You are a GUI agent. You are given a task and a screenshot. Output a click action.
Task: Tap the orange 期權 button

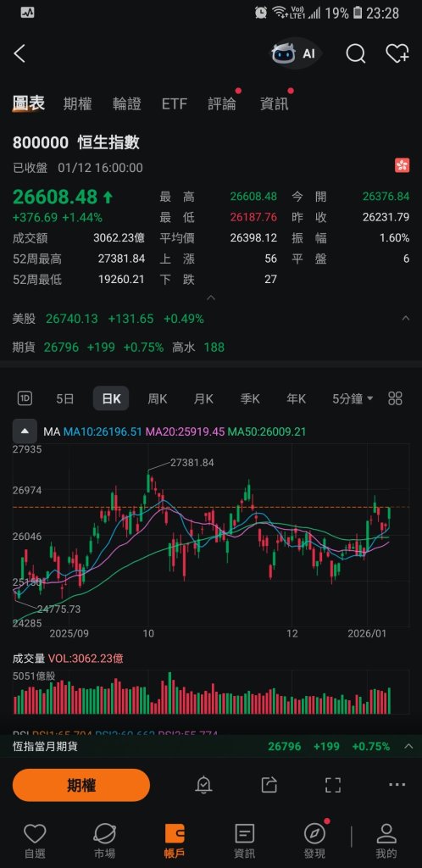click(81, 785)
